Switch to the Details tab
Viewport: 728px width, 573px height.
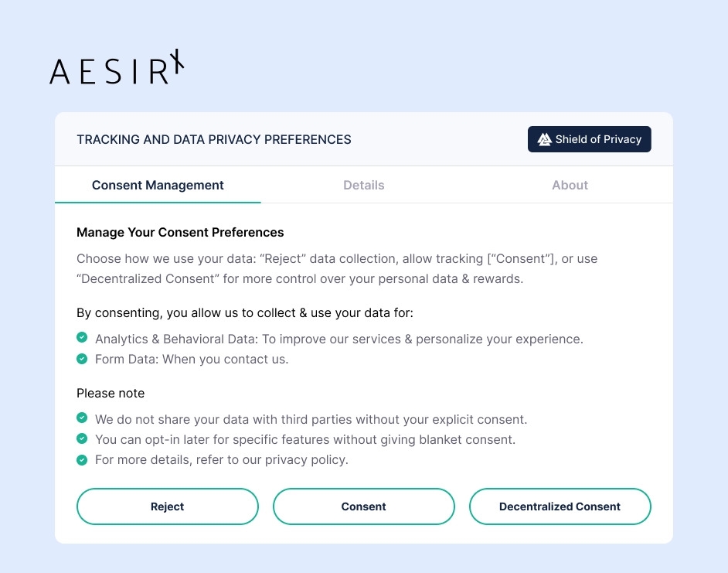coord(363,185)
